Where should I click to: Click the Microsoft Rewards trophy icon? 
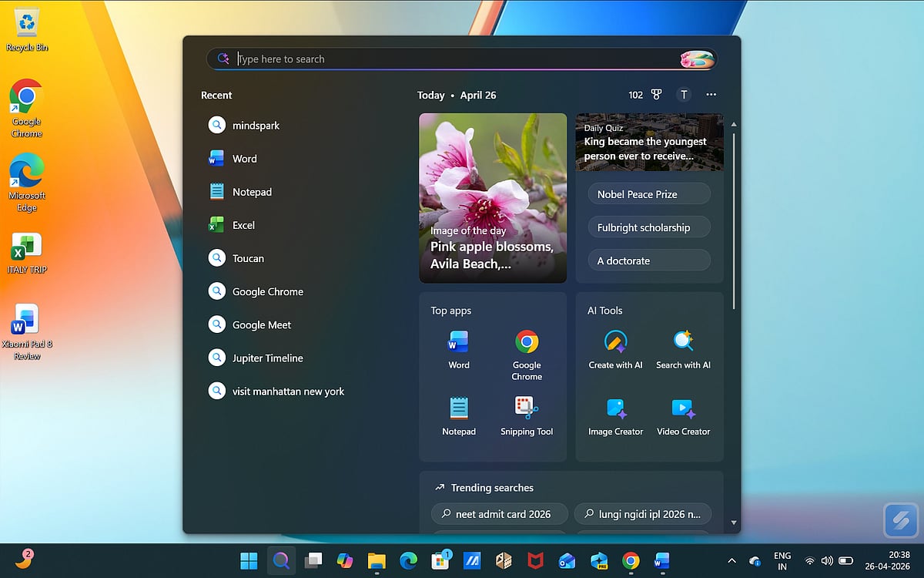[655, 94]
